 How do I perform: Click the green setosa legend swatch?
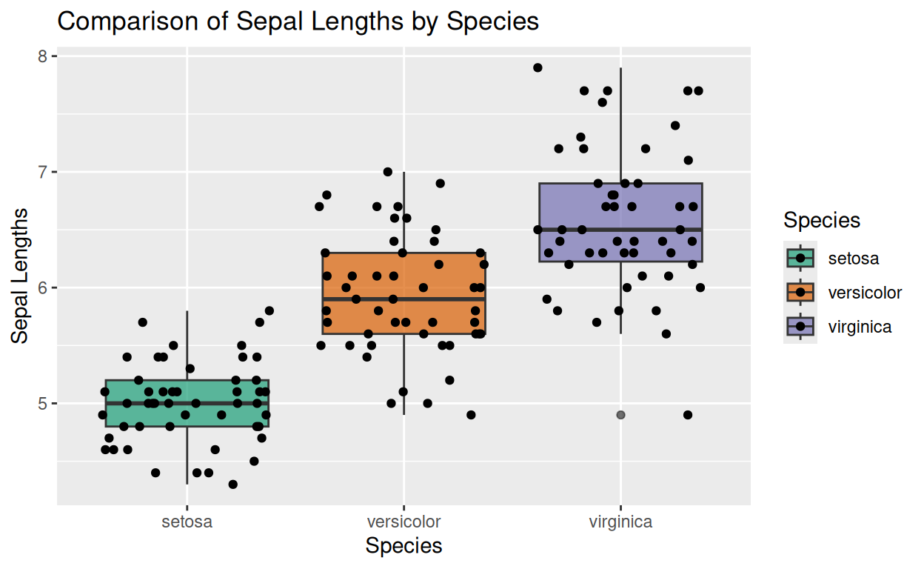tap(800, 258)
